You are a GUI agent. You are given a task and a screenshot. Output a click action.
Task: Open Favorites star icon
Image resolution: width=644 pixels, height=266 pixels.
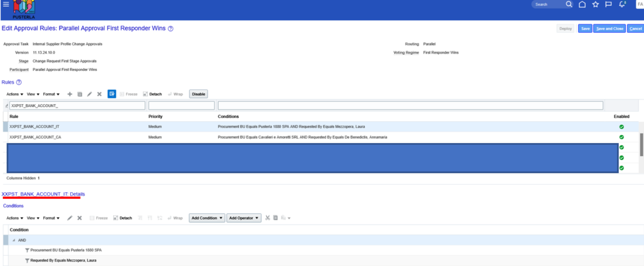(x=595, y=4)
